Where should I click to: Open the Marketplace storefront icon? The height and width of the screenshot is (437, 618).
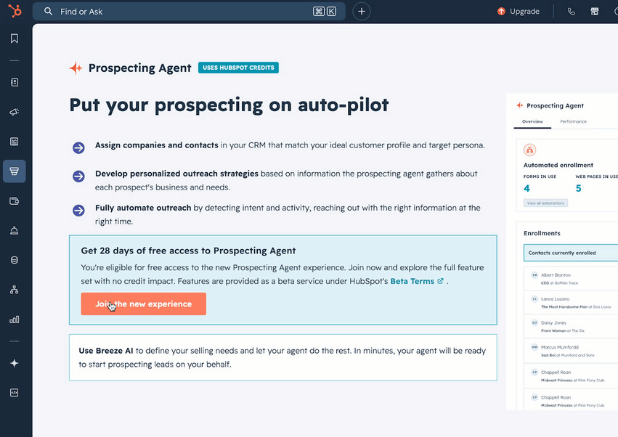tap(594, 11)
